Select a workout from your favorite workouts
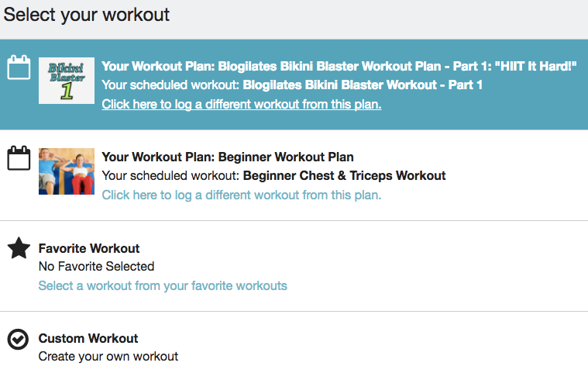 (x=163, y=286)
